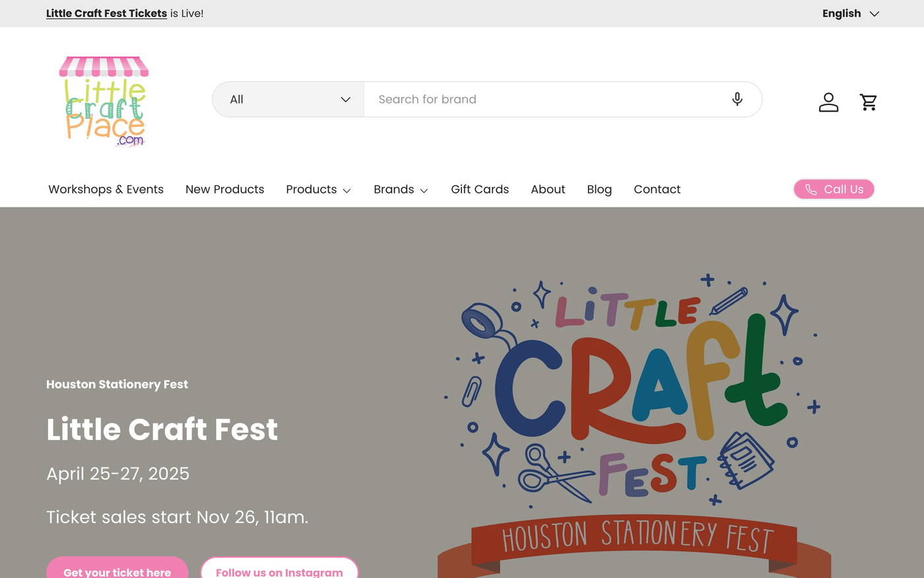Open the Little Craft Fest Tickets link

pyautogui.click(x=106, y=13)
